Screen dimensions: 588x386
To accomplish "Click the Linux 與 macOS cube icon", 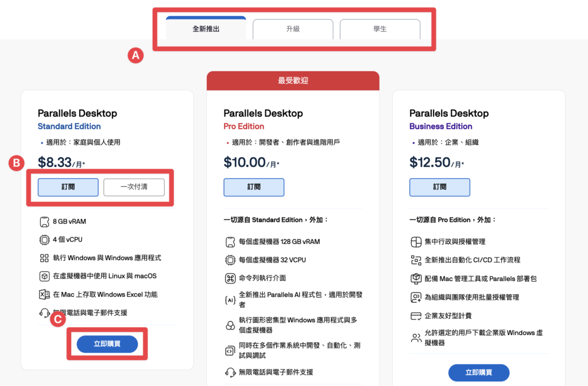I will click(x=44, y=276).
